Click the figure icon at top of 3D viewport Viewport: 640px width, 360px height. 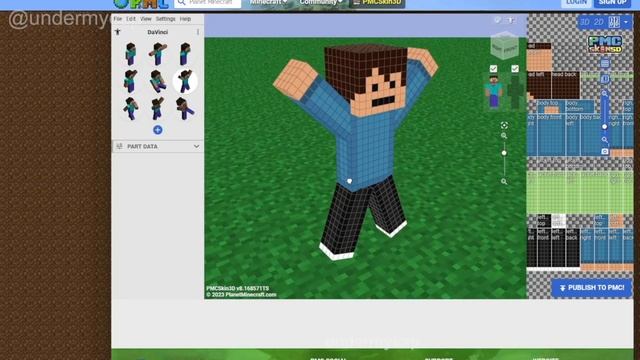511,20
